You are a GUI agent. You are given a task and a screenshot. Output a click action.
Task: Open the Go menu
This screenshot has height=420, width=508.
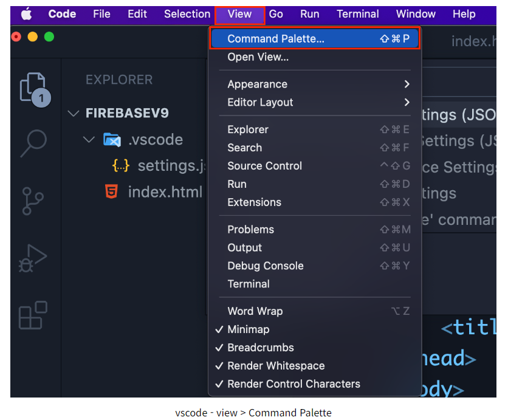[276, 14]
